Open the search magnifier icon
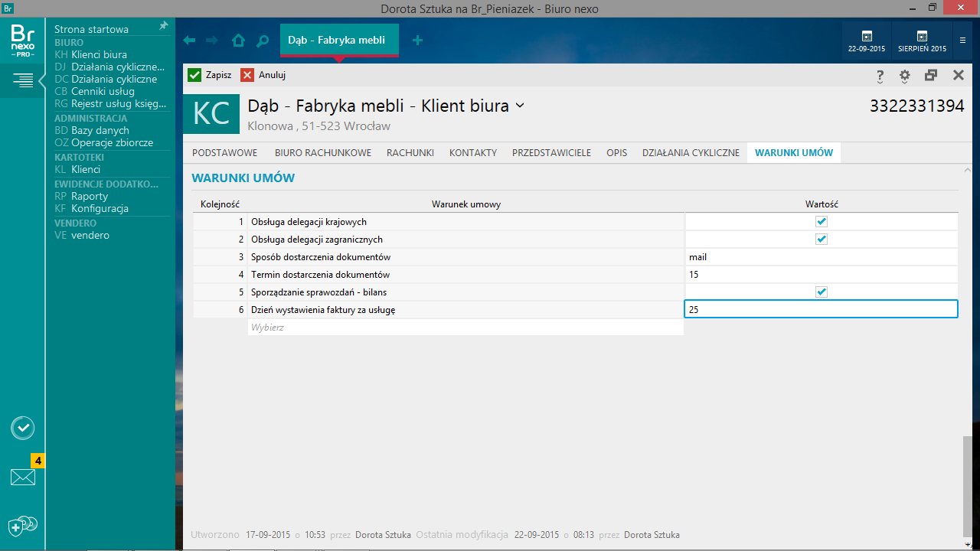The image size is (980, 551). coord(263,41)
